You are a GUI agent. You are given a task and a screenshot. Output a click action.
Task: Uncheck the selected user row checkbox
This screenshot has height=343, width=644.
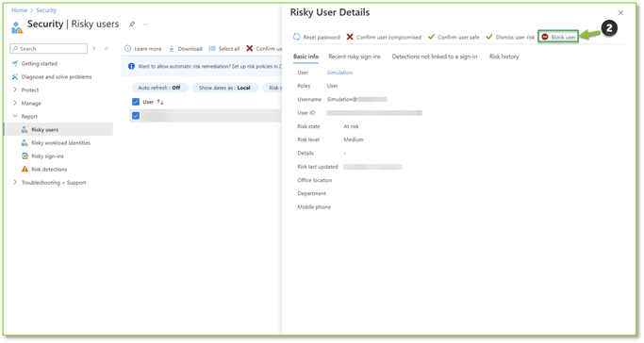(136, 116)
